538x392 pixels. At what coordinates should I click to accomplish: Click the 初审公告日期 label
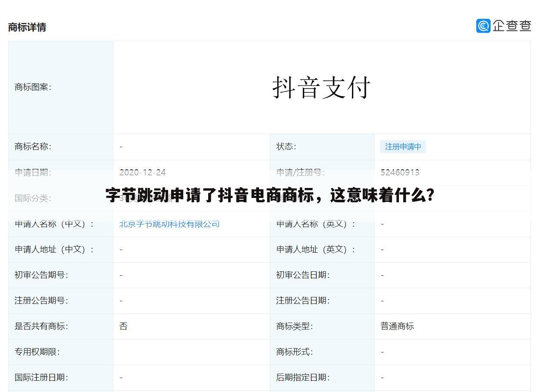303,275
